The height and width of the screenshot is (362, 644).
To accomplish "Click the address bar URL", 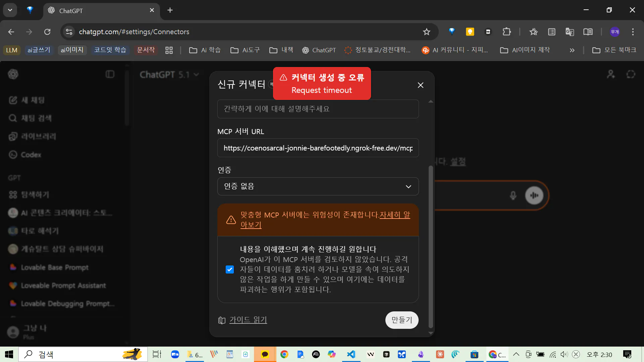I will tap(134, 32).
